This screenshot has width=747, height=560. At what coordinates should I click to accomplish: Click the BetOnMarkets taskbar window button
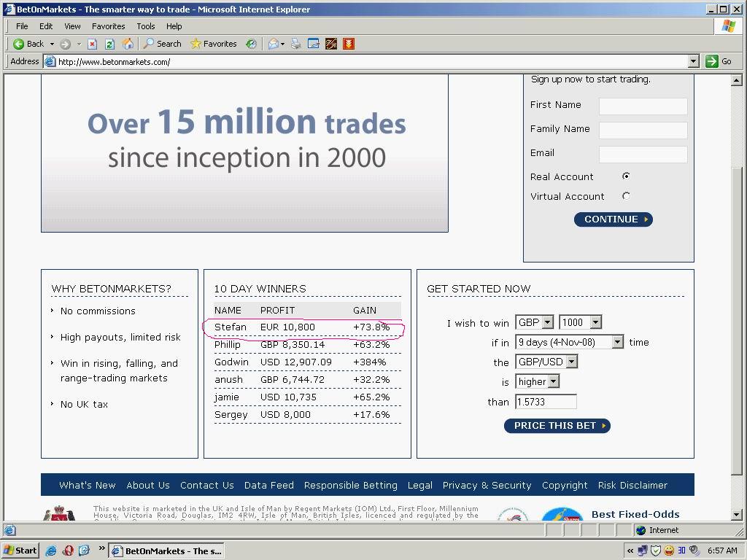(x=167, y=551)
